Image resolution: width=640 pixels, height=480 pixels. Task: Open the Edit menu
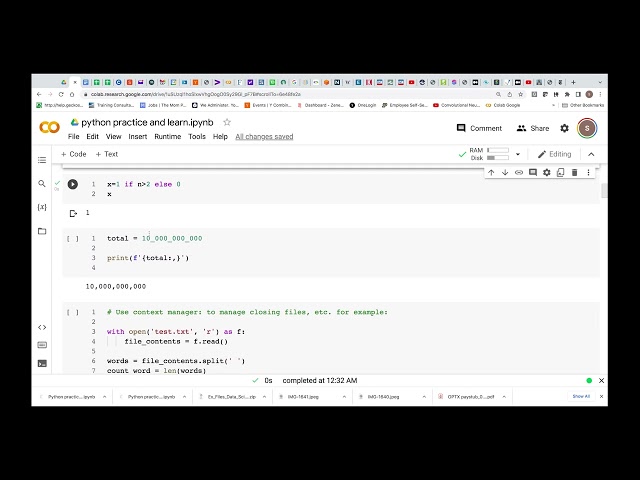pyautogui.click(x=92, y=136)
